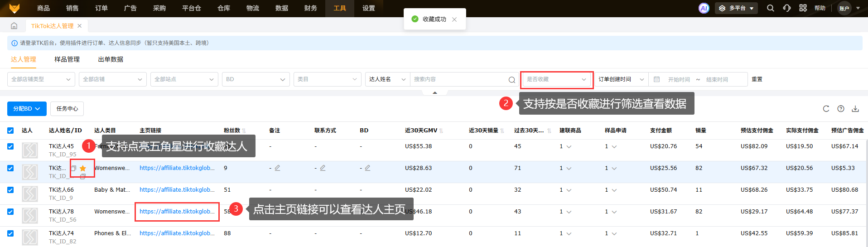Collapse the filter bar with up caret
This screenshot has height=247, width=868.
[435, 92]
